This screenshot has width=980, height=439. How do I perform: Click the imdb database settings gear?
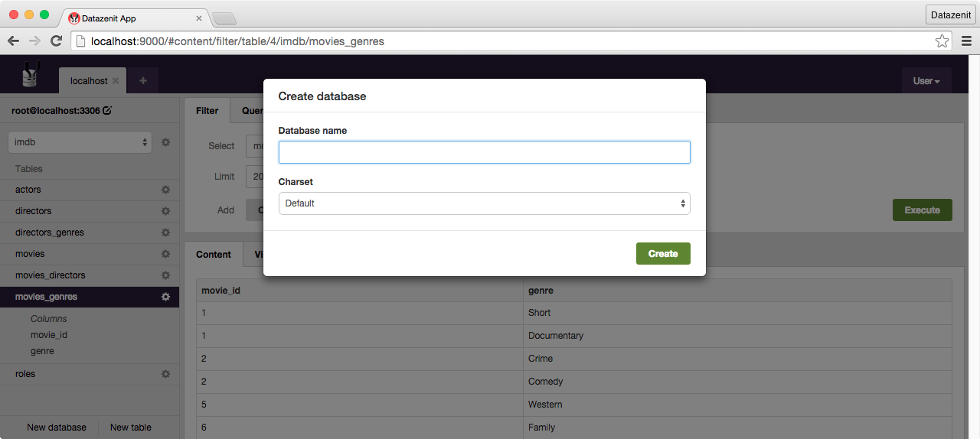coord(165,142)
